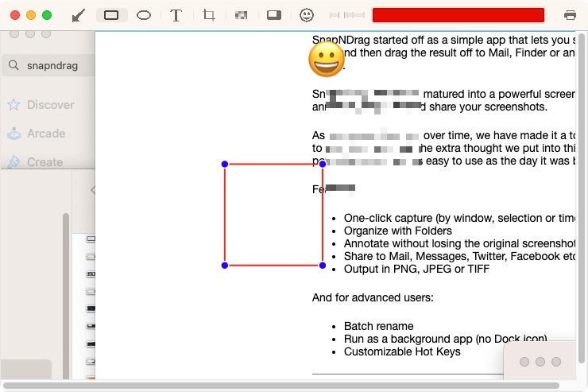The height and width of the screenshot is (392, 588).
Task: Click 'Arcade' in the captured sidebar
Action: pos(46,134)
